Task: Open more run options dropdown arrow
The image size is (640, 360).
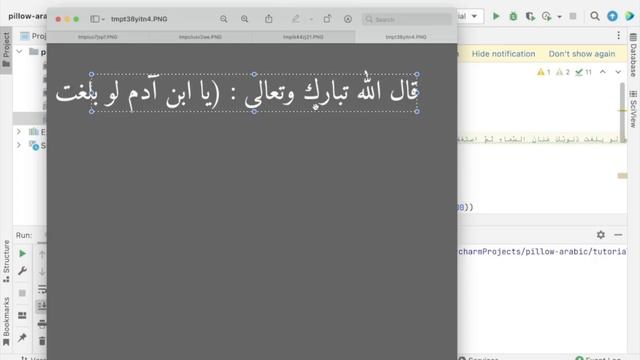Action: (560, 17)
